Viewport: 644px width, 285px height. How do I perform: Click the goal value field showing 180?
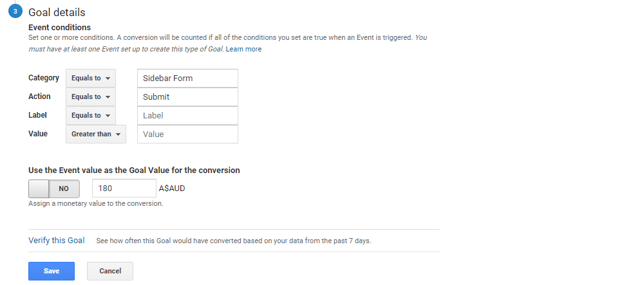point(124,188)
